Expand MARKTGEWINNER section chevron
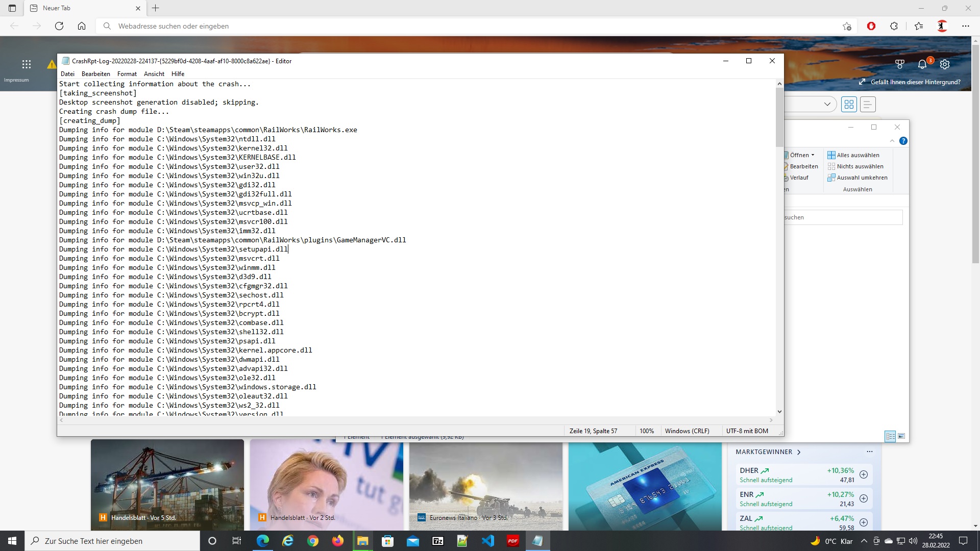 (799, 452)
